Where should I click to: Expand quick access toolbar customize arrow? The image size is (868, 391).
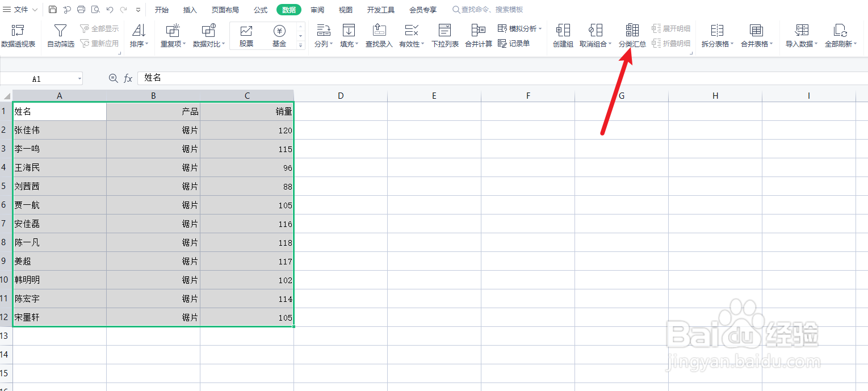pyautogui.click(x=138, y=10)
